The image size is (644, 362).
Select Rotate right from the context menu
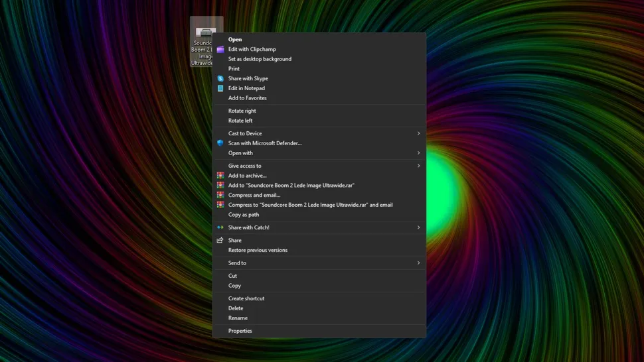click(x=242, y=111)
